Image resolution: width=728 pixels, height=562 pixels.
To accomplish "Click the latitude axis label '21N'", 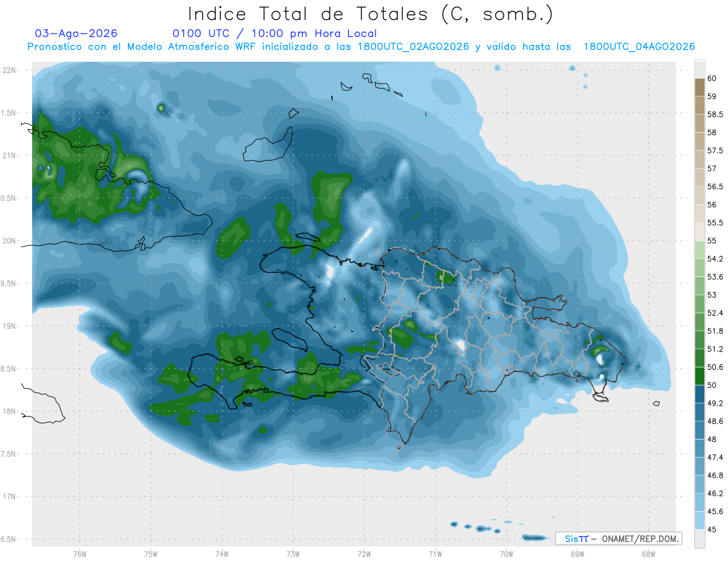I will click(x=10, y=156).
